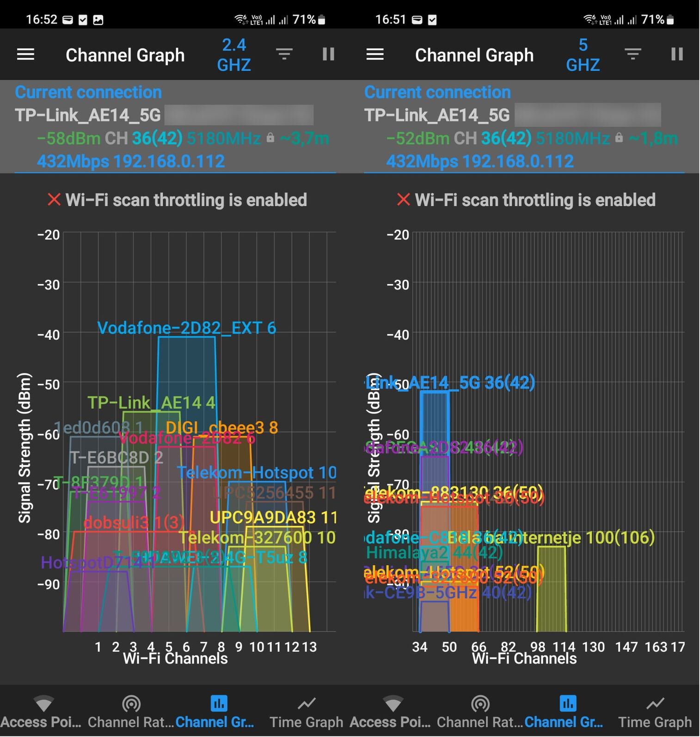700x737 pixels.
Task: Open the hamburger menu on the 2.4 GHz screen
Action: pos(26,55)
